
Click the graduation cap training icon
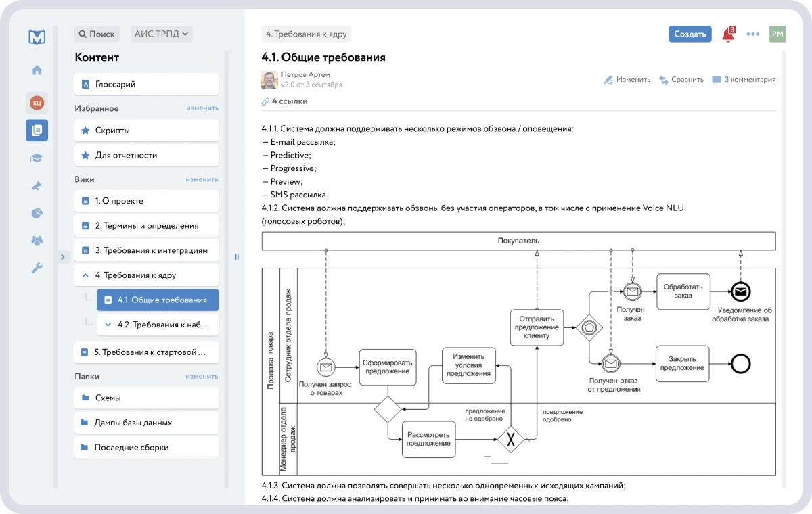pos(37,158)
